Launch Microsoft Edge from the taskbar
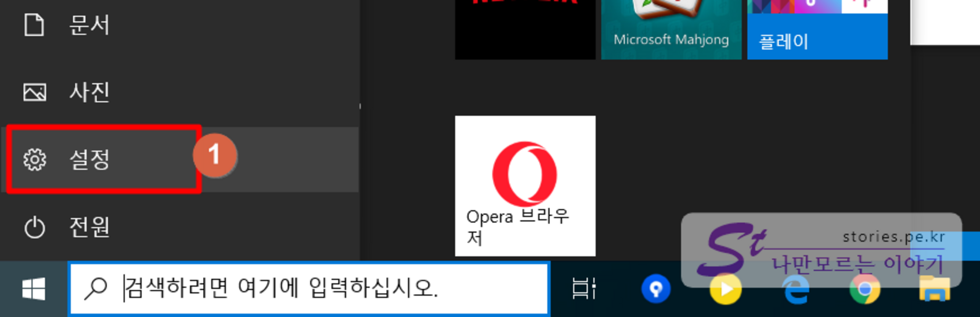 pos(796,290)
